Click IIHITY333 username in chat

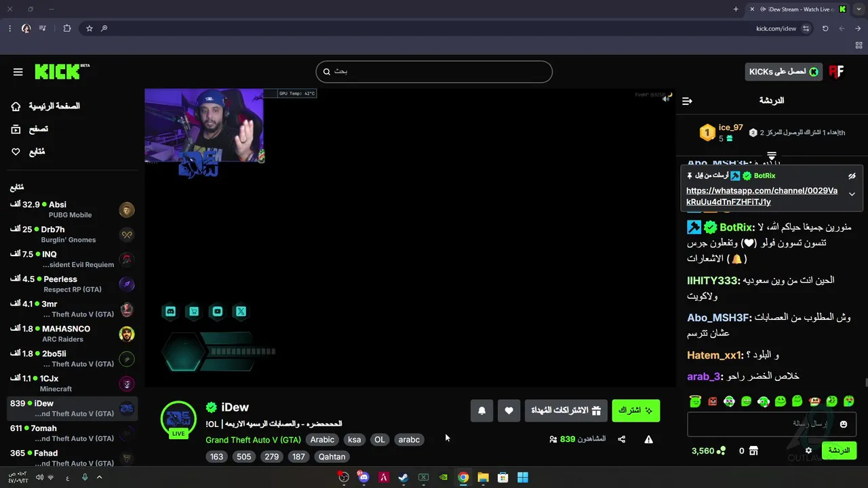tap(712, 281)
